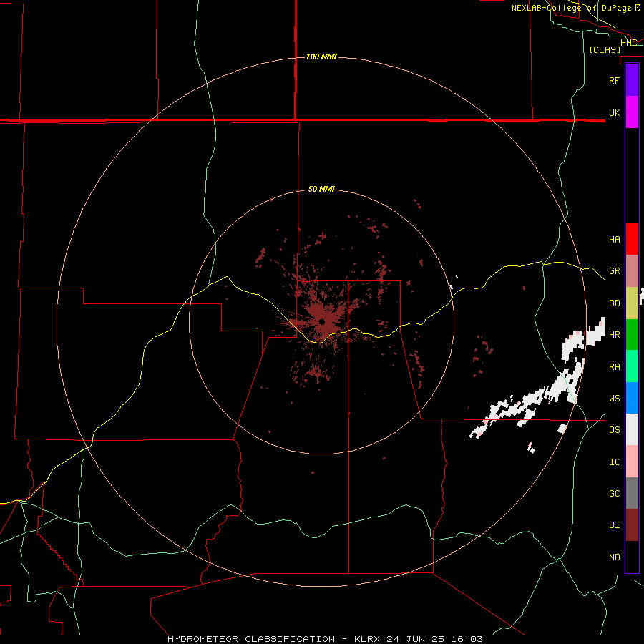The image size is (644, 644).
Task: Click the radar site black center dot
Action: (x=321, y=321)
